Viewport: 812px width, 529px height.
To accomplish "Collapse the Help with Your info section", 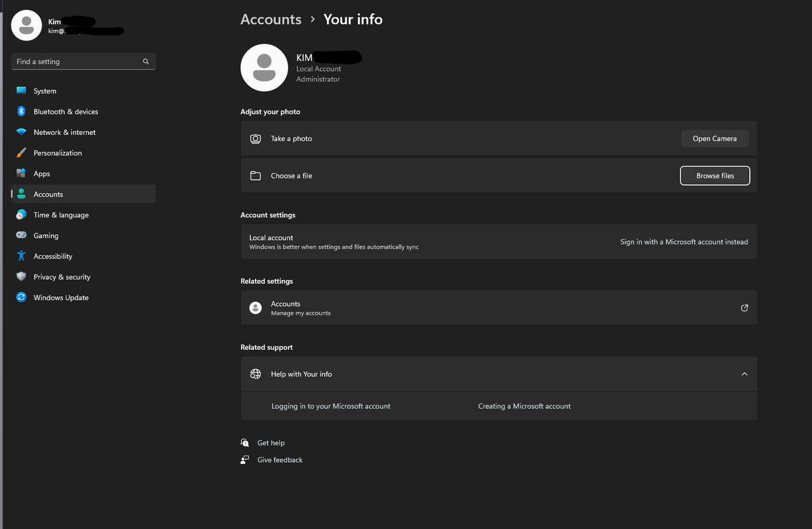I will (x=744, y=374).
